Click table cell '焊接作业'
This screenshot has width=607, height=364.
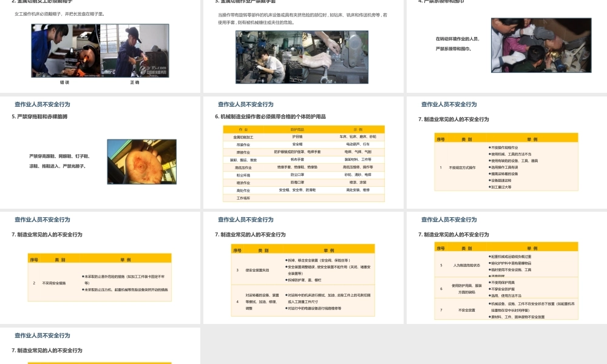click(243, 152)
